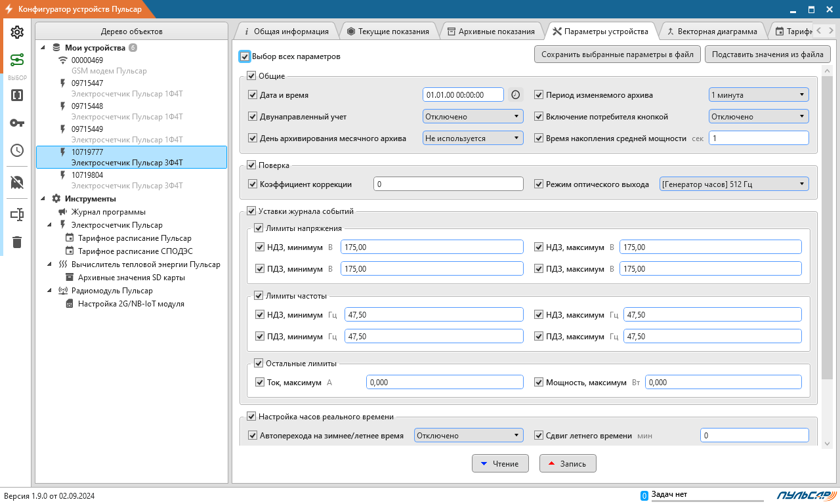Select the green connection route icon
The height and width of the screenshot is (504, 840).
click(17, 60)
